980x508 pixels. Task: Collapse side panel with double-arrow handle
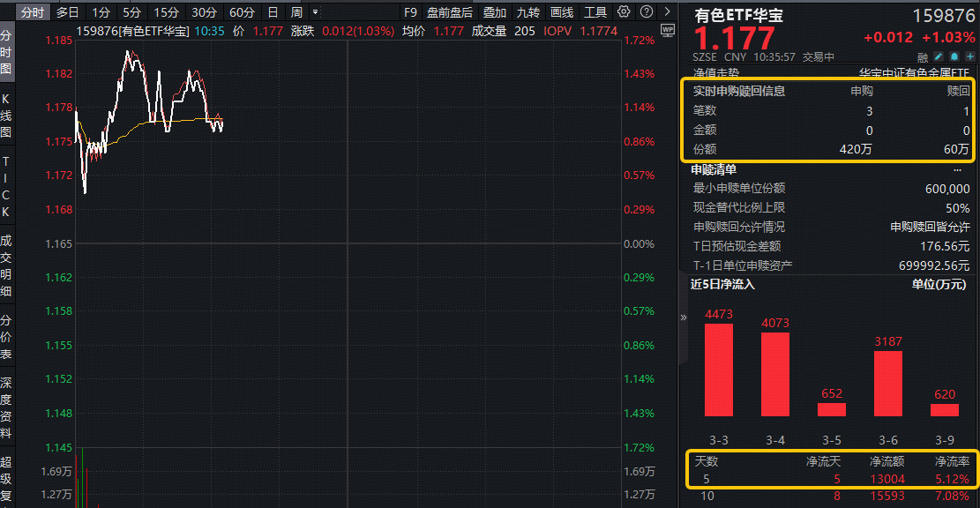[683, 317]
